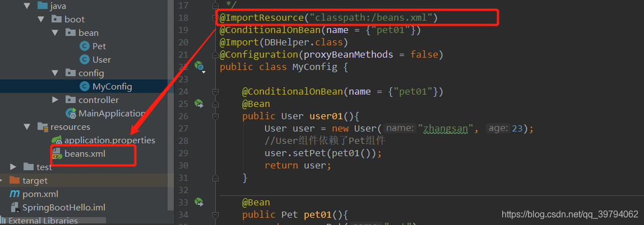Image resolution: width=644 pixels, height=225 pixels.
Task: Toggle the code fold marker at line 18
Action: [216, 18]
